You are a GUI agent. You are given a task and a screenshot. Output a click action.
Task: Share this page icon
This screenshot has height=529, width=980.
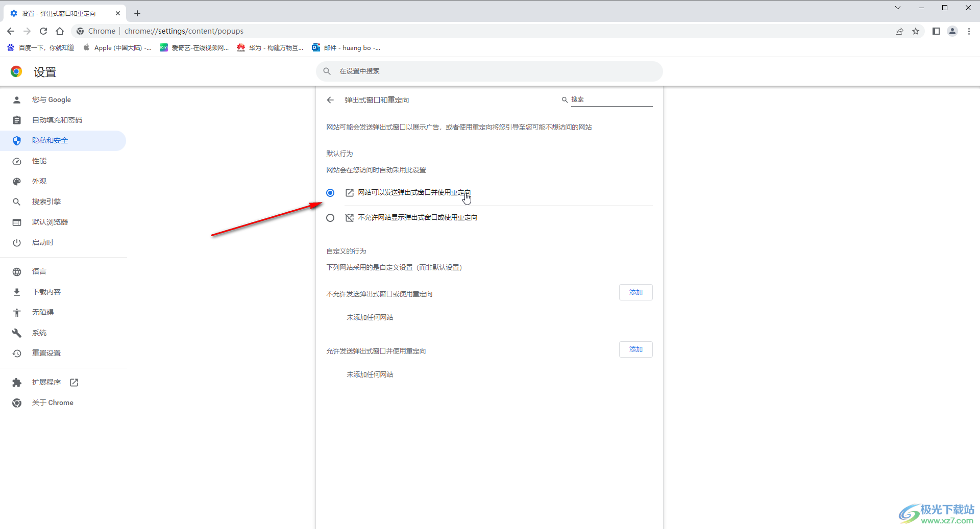899,31
